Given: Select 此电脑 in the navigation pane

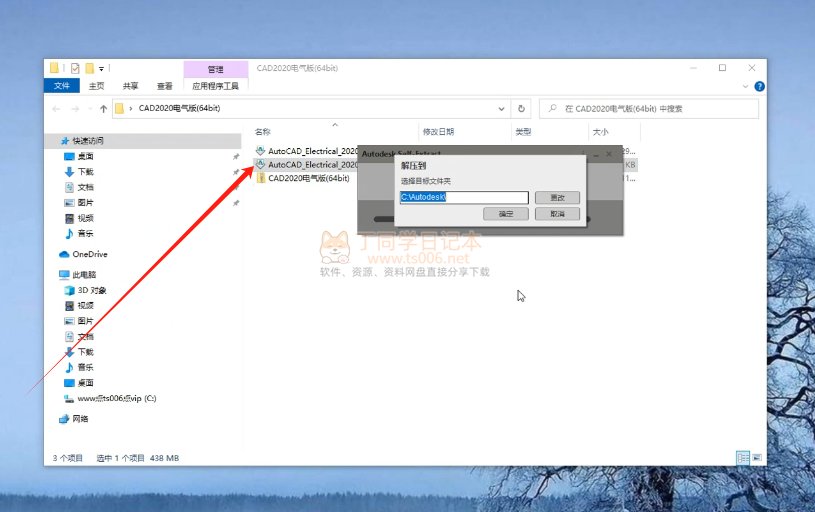Looking at the screenshot, I should pyautogui.click(x=84, y=275).
